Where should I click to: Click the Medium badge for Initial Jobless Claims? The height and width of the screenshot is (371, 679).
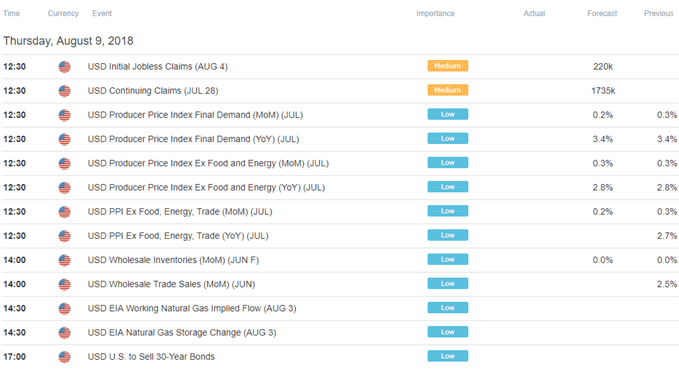(x=448, y=66)
